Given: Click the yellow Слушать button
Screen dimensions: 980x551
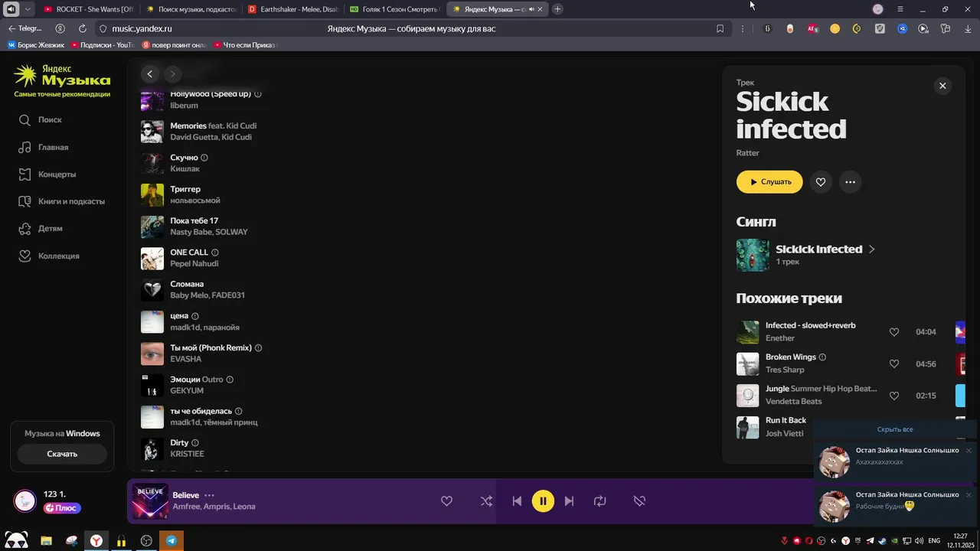Looking at the screenshot, I should point(769,182).
